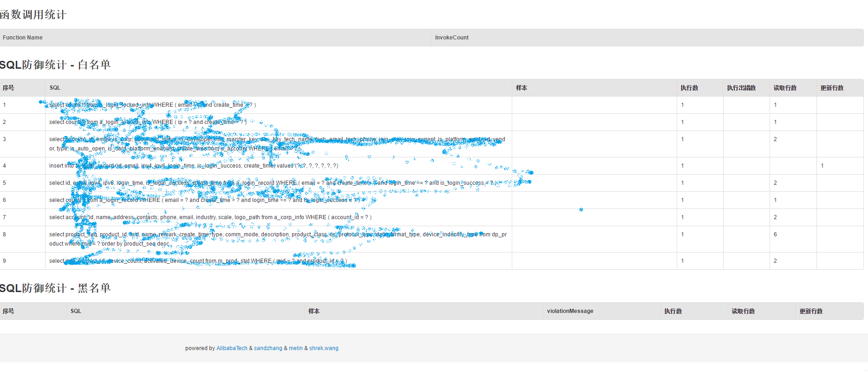Click sequence number 9 in the 白名单 table
This screenshot has width=868, height=371.
(5, 261)
